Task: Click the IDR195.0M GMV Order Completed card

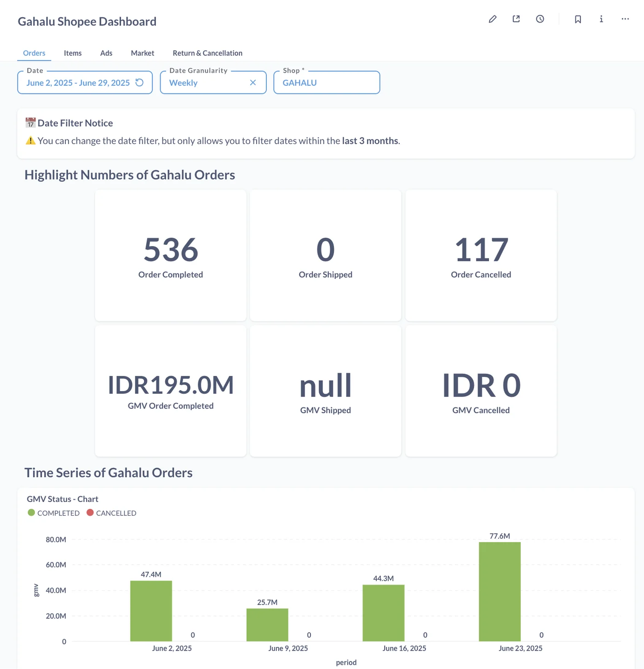Action: 171,391
